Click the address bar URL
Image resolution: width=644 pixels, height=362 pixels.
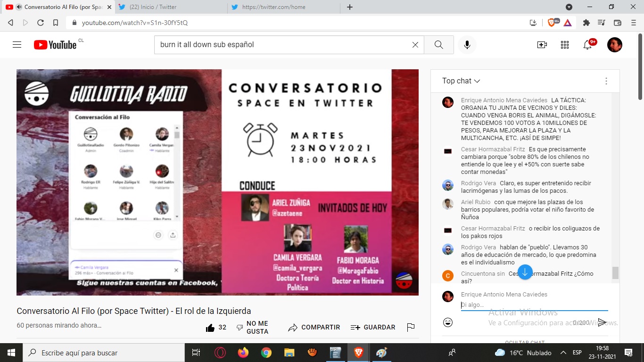(x=134, y=23)
